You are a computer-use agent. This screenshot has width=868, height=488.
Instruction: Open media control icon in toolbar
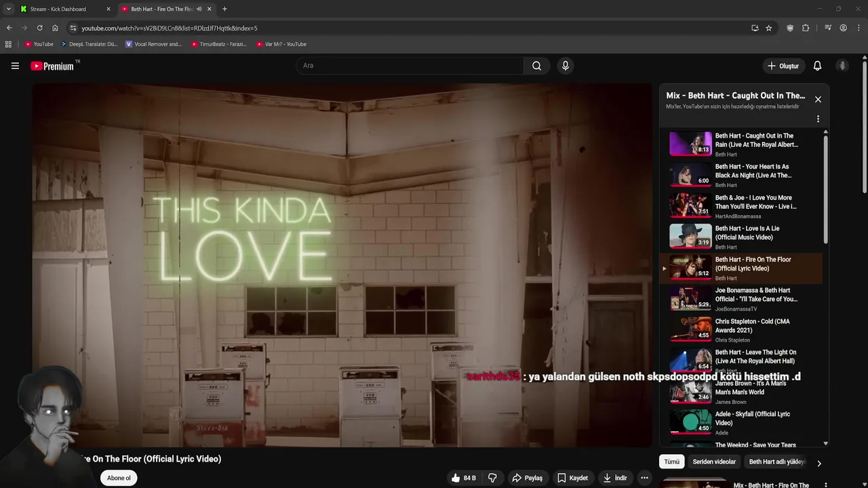pos(828,28)
